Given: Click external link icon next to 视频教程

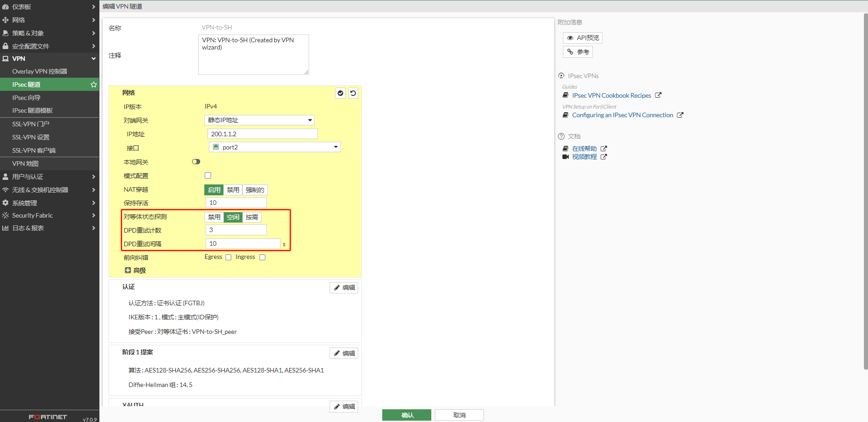Looking at the screenshot, I should (x=604, y=157).
